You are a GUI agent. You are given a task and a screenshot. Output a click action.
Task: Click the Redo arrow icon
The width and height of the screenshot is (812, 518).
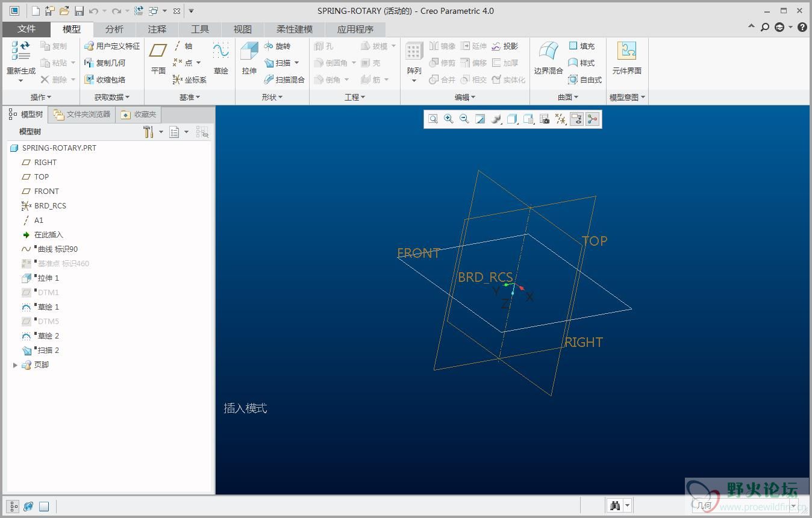[x=117, y=11]
